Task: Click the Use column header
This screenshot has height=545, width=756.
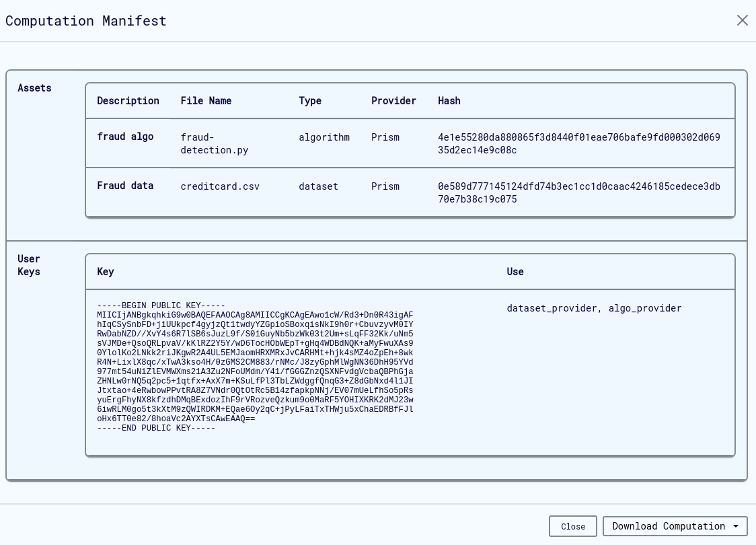Action: [515, 272]
